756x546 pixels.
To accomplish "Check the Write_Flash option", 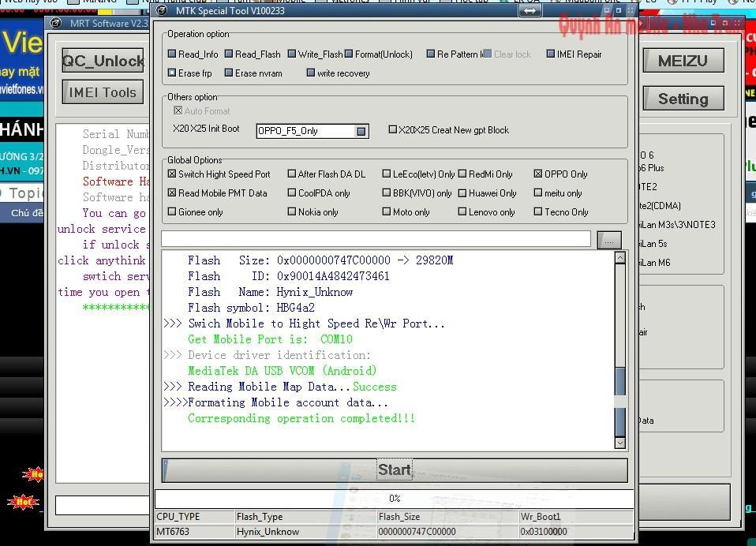I will (292, 54).
